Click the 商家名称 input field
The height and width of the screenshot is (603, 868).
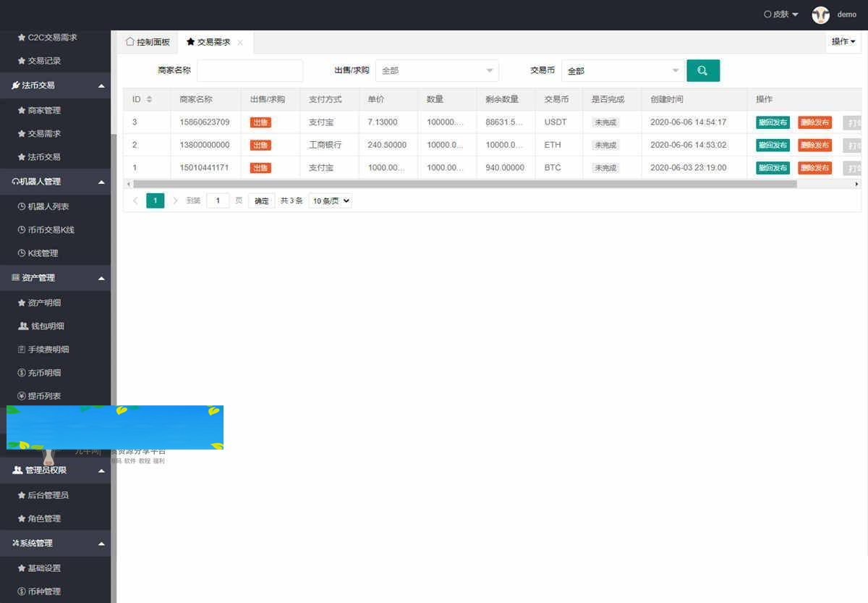tap(250, 70)
